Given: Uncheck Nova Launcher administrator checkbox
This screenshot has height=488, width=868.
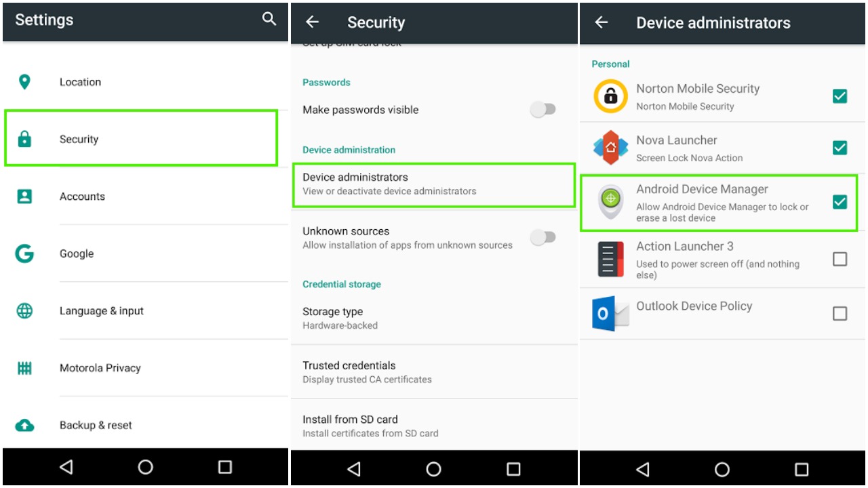Looking at the screenshot, I should point(840,147).
